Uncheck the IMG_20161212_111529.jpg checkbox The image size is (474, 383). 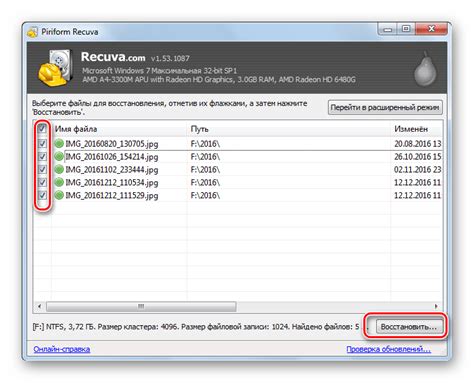pos(42,195)
